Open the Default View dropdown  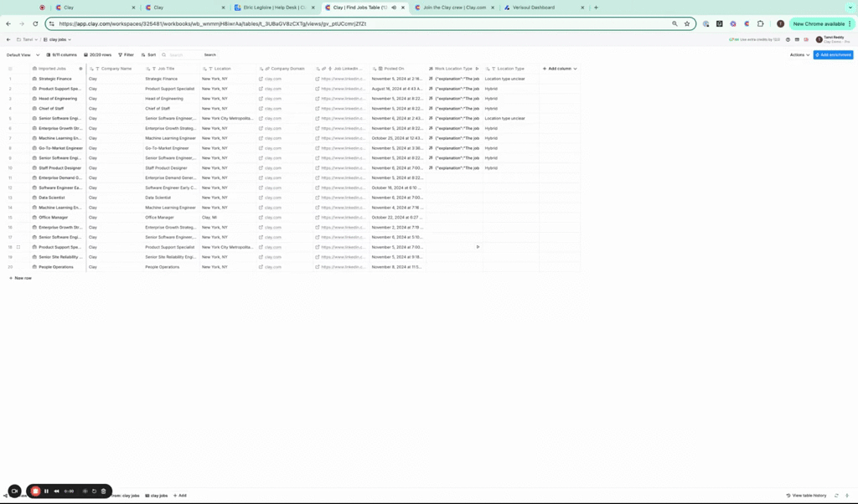click(x=23, y=54)
